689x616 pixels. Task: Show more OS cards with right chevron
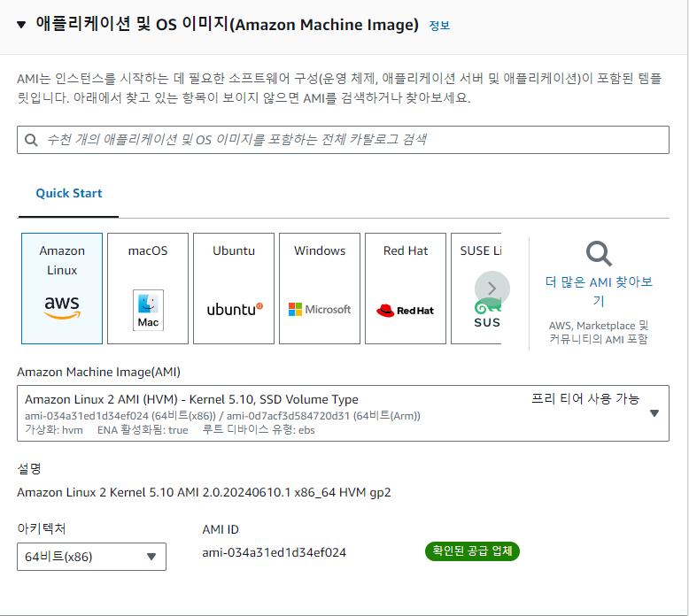click(x=492, y=289)
